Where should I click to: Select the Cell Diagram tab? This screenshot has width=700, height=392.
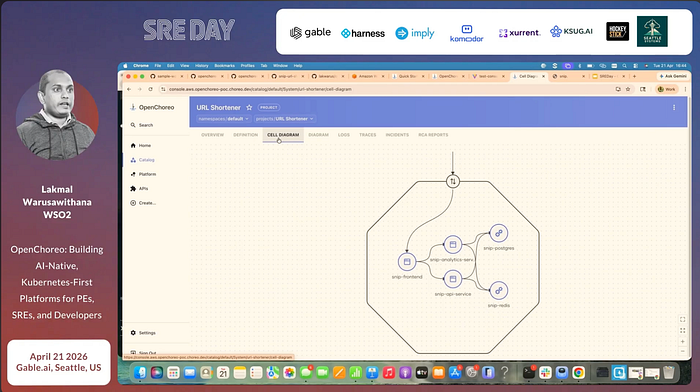[283, 135]
